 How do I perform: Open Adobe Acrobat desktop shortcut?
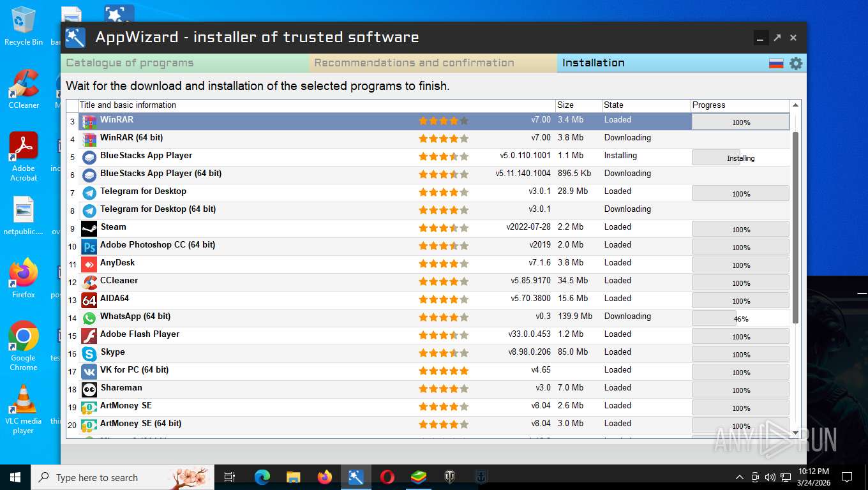pyautogui.click(x=24, y=157)
